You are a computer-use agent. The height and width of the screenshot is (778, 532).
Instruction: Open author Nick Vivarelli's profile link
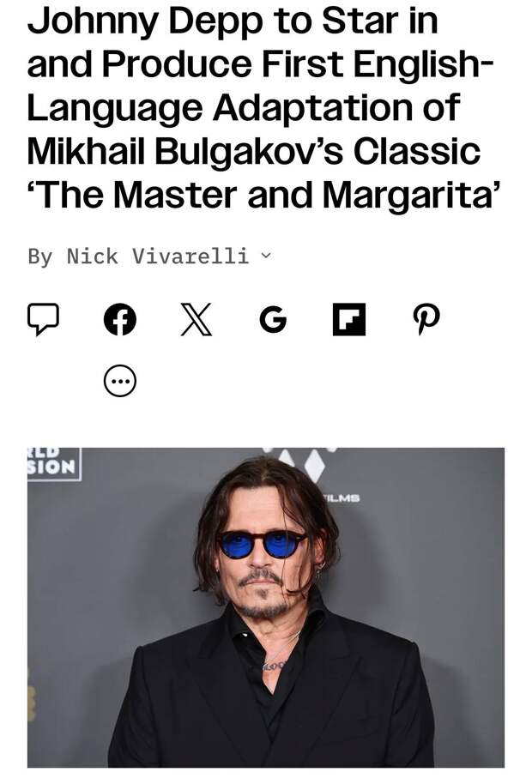(158, 256)
